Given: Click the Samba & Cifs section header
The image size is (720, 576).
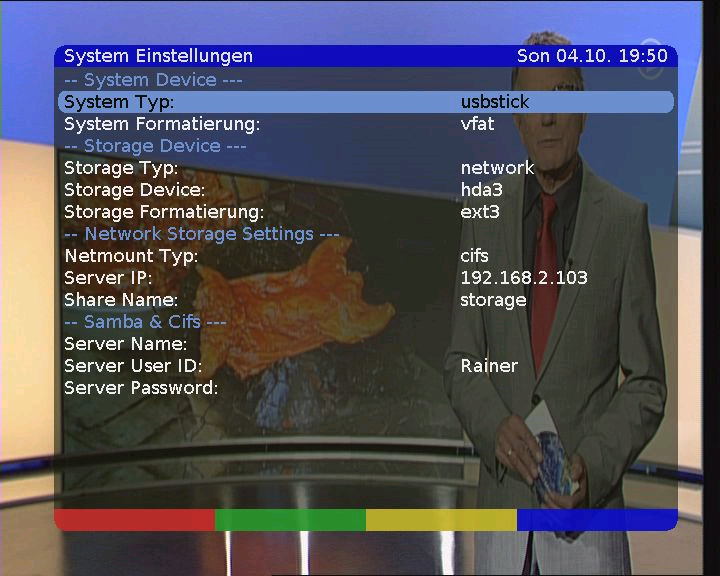Looking at the screenshot, I should pyautogui.click(x=145, y=322).
